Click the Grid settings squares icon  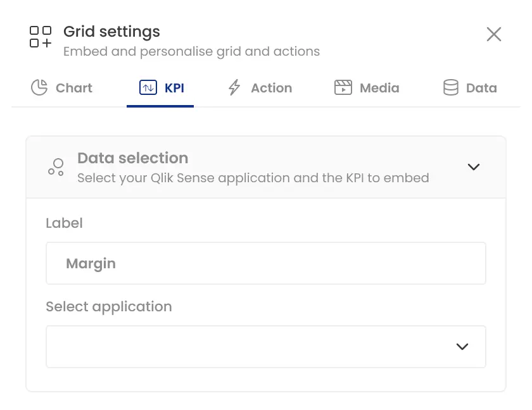[41, 37]
